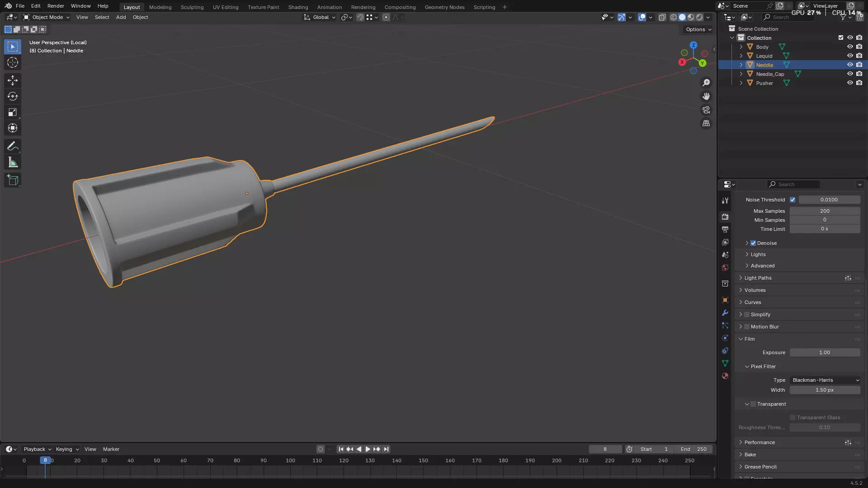Image resolution: width=868 pixels, height=488 pixels.
Task: Open the Object properties tab
Action: click(x=725, y=300)
